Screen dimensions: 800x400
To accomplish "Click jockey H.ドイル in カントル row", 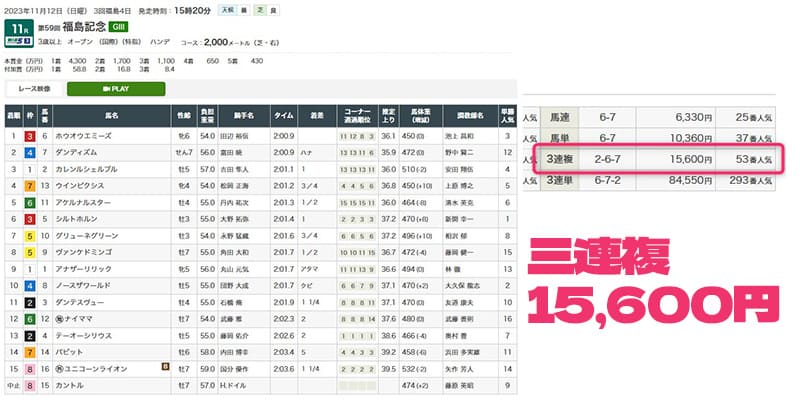I will pos(232,386).
